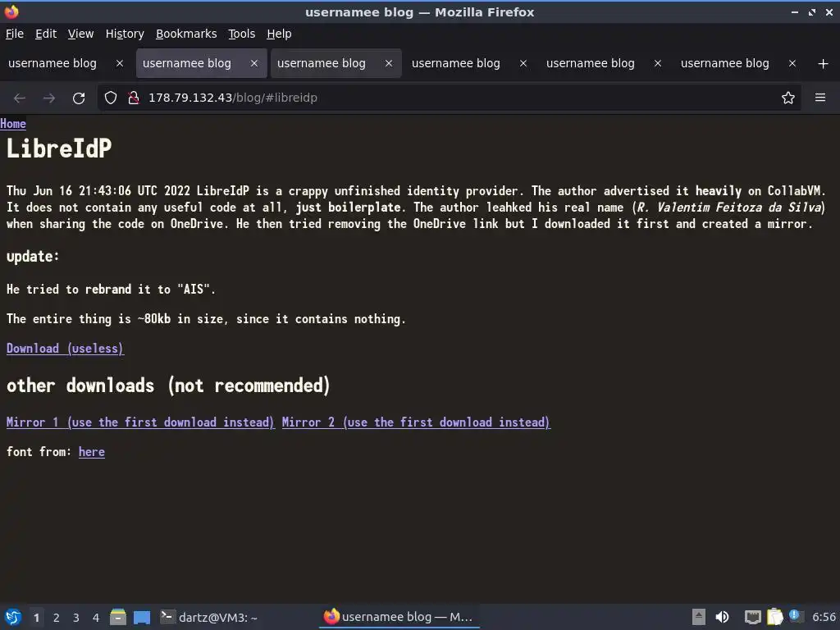Open the Bookmarks menu
This screenshot has width=840, height=630.
coord(186,34)
